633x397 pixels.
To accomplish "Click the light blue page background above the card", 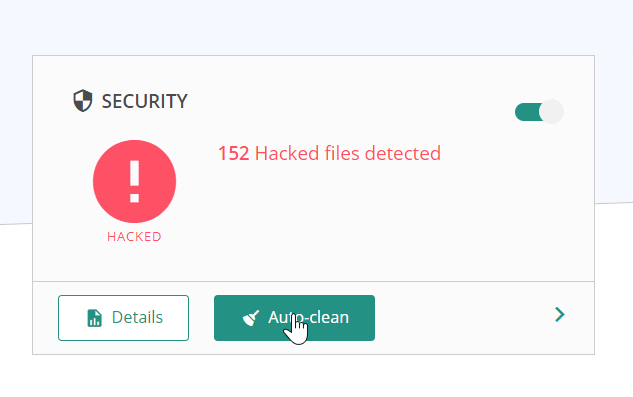I will coord(315,26).
